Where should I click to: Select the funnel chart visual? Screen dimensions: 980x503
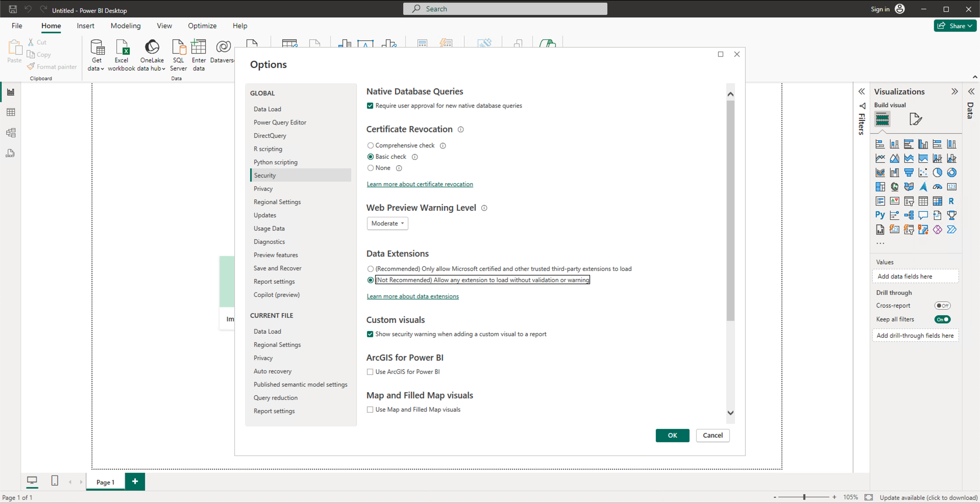point(909,173)
